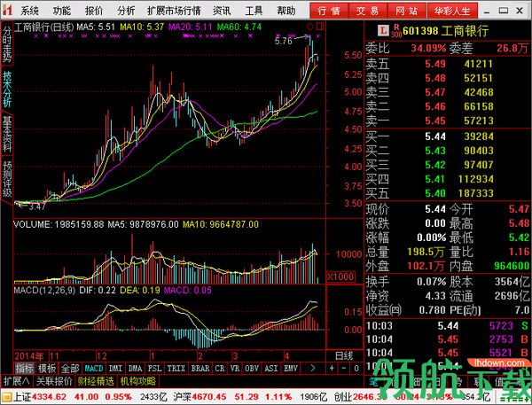Click the red diamond icon above the chart
The height and width of the screenshot is (405, 532).
click(x=309, y=27)
